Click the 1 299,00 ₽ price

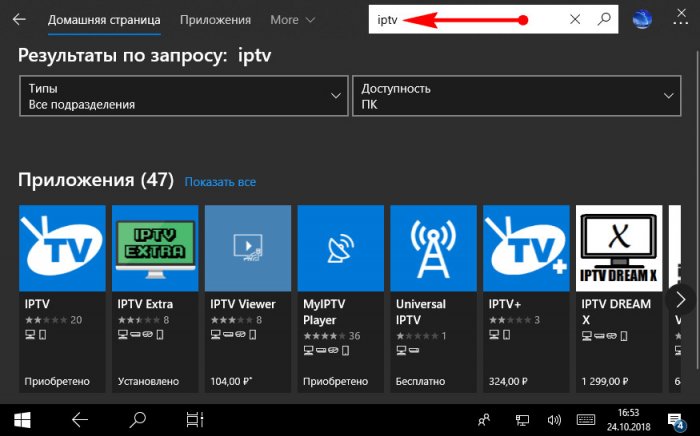604,382
